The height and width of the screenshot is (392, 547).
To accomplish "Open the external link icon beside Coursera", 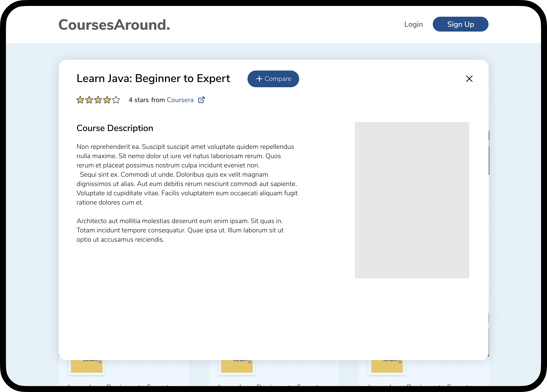I will pos(201,100).
